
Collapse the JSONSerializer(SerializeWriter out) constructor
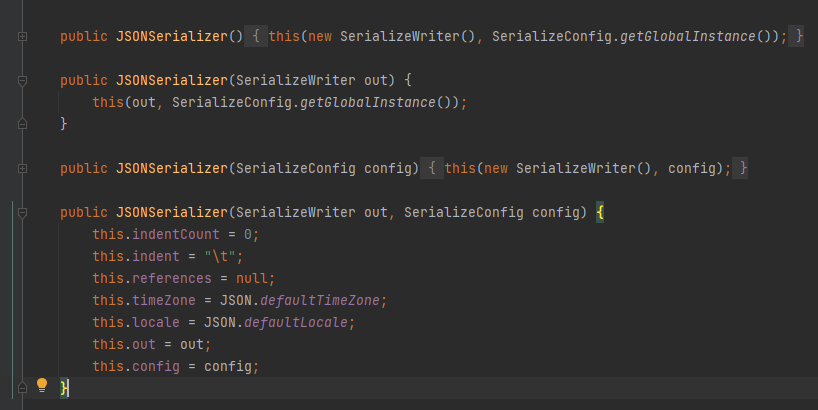tap(21, 79)
